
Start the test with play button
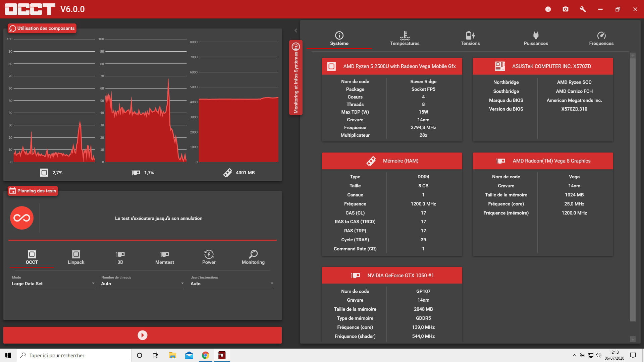pos(143,335)
